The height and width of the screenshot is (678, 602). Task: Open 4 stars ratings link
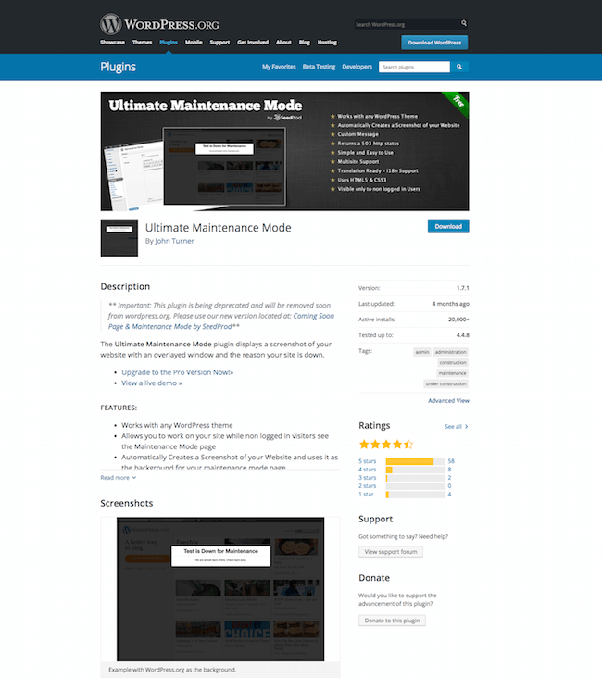[367, 470]
